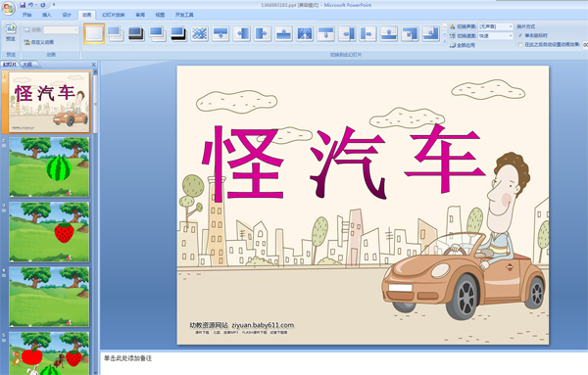
Task: Save the presentation from quick access toolbar
Action: (23, 5)
